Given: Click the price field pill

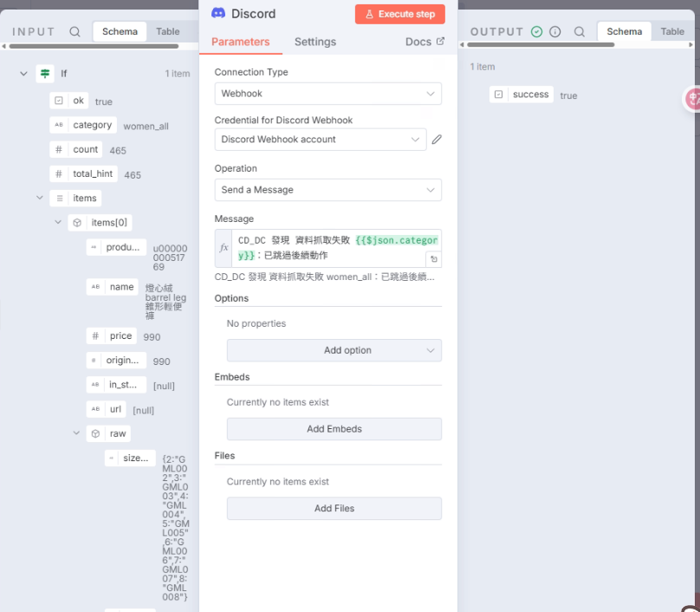Looking at the screenshot, I should point(112,336).
